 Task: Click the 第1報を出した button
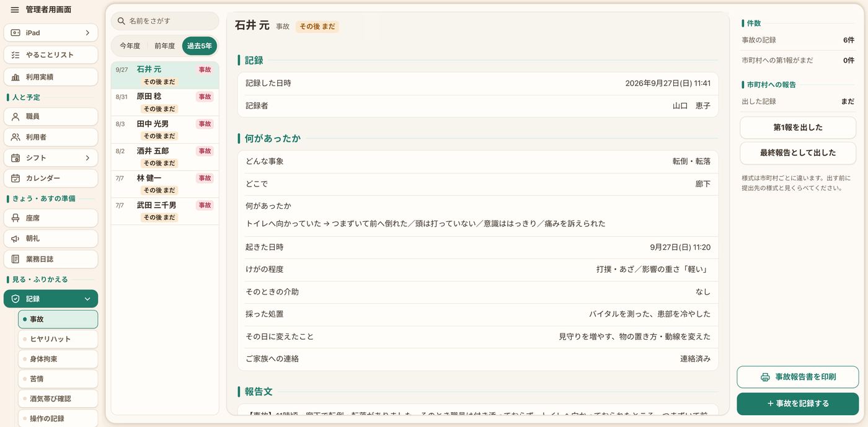pyautogui.click(x=798, y=128)
